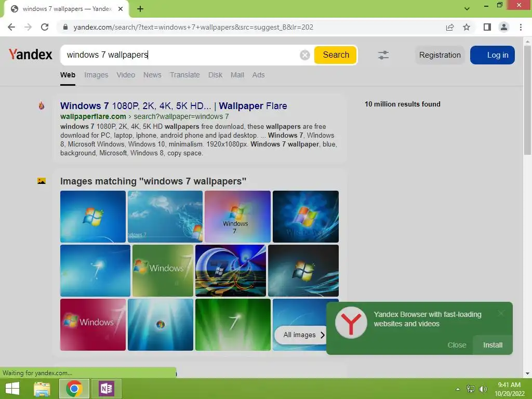The width and height of the screenshot is (532, 399).
Task: Open OneNote from the taskbar
Action: tap(107, 389)
